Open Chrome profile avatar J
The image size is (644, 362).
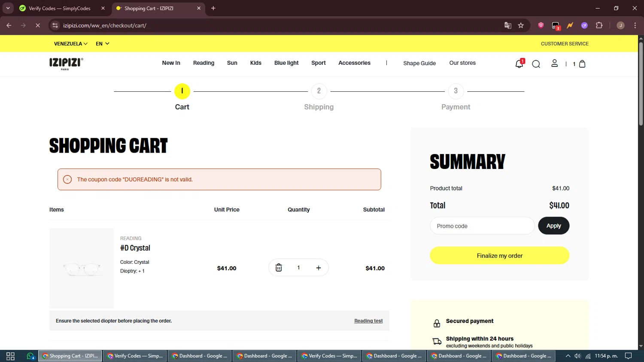tap(620, 26)
